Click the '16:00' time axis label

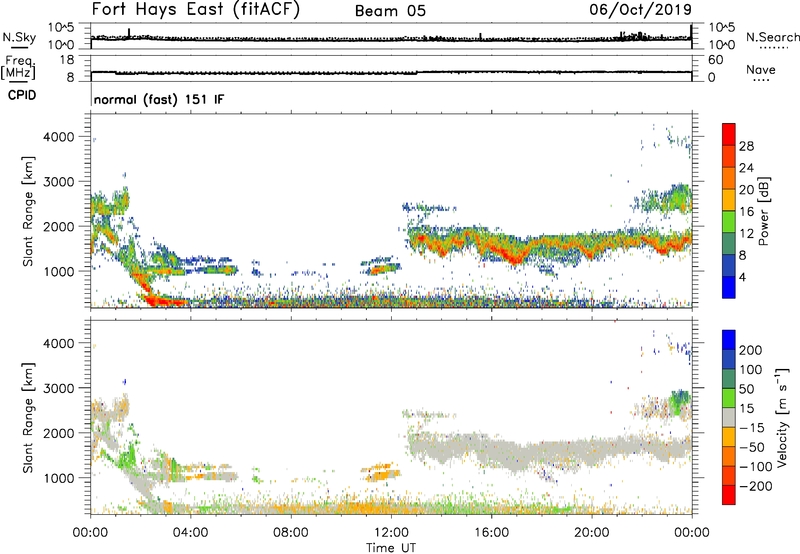click(491, 533)
